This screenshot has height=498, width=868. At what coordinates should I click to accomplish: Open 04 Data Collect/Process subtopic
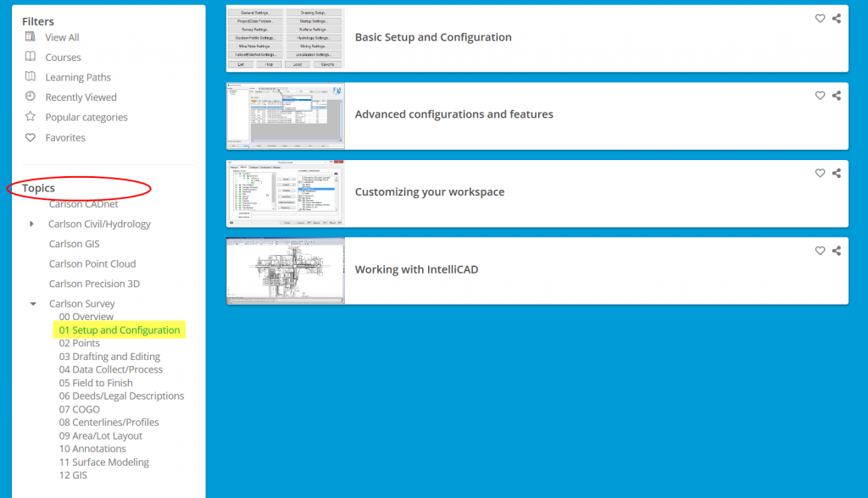111,369
